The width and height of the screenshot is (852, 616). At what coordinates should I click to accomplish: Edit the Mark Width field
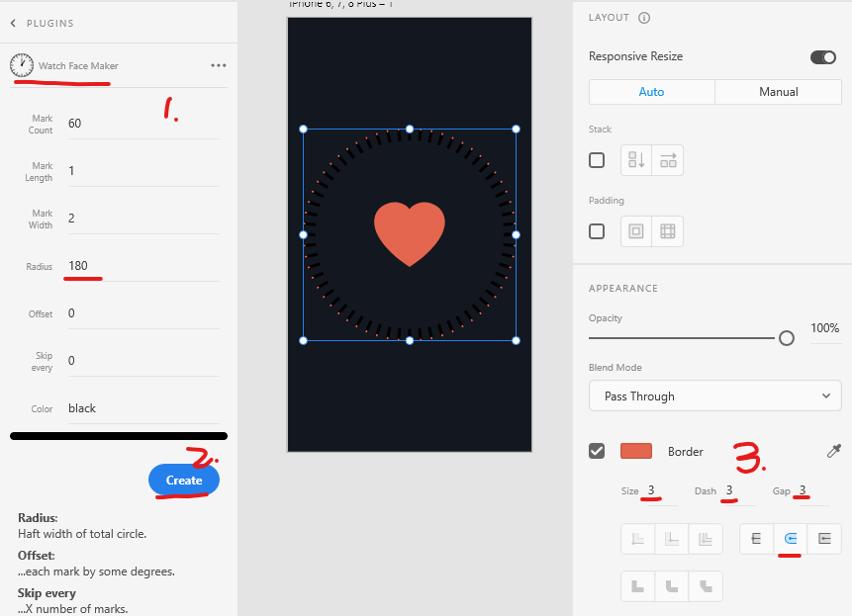(x=143, y=219)
